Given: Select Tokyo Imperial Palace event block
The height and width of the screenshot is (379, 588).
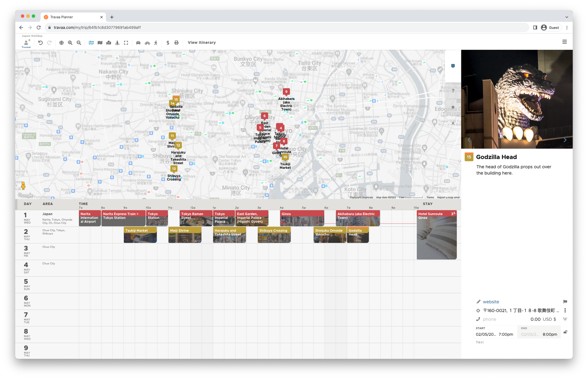Looking at the screenshot, I should click(224, 218).
